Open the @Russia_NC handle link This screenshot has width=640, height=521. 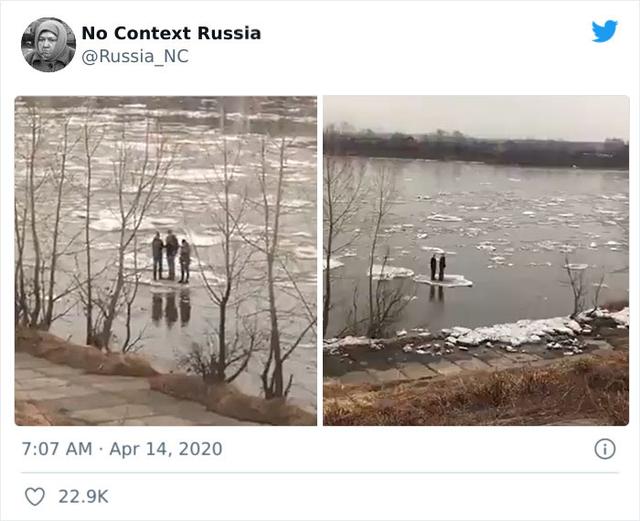click(x=134, y=56)
